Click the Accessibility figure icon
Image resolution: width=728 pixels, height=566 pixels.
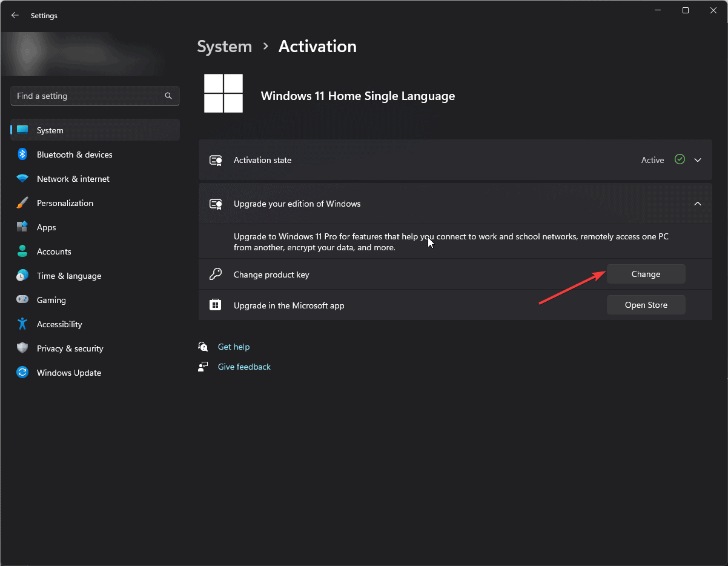click(x=22, y=324)
